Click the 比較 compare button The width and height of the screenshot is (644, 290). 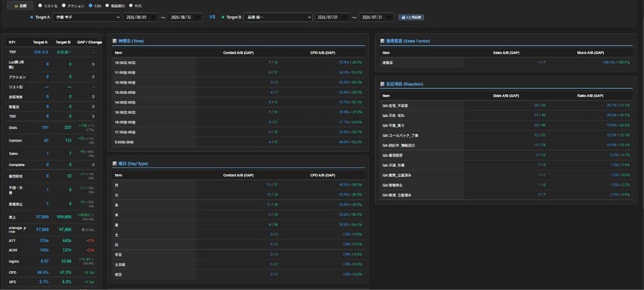20,6
